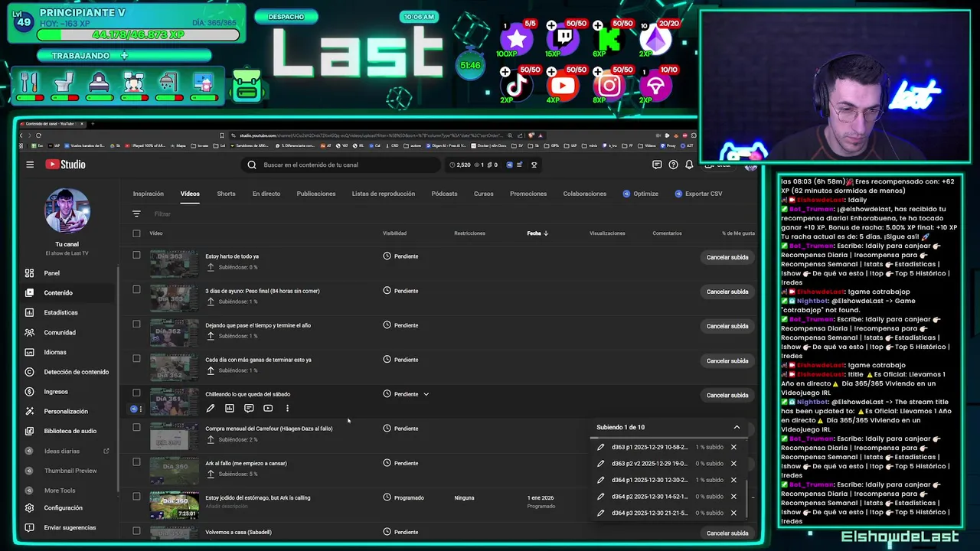Click the plus next to TRABAJANDO
This screenshot has width=980, height=551.
pos(124,55)
